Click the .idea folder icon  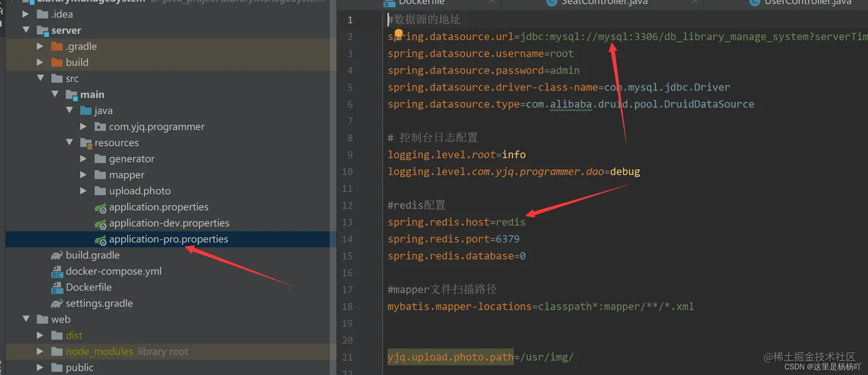[x=42, y=14]
